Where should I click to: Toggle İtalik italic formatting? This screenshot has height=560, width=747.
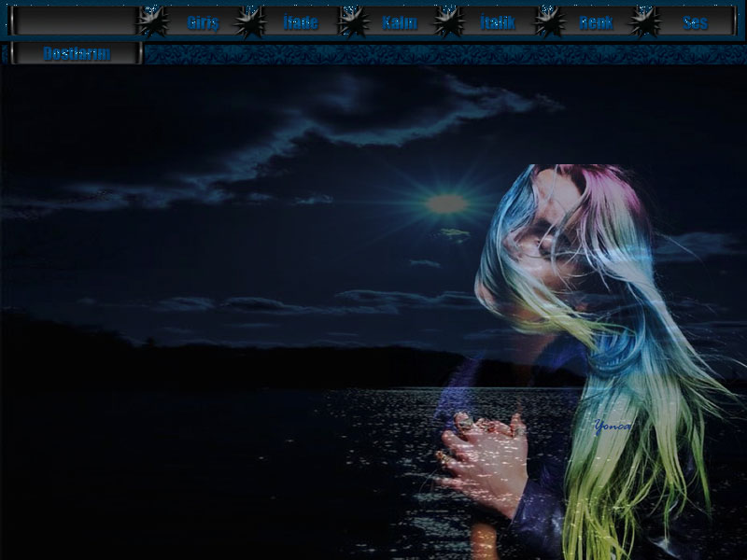[x=498, y=22]
